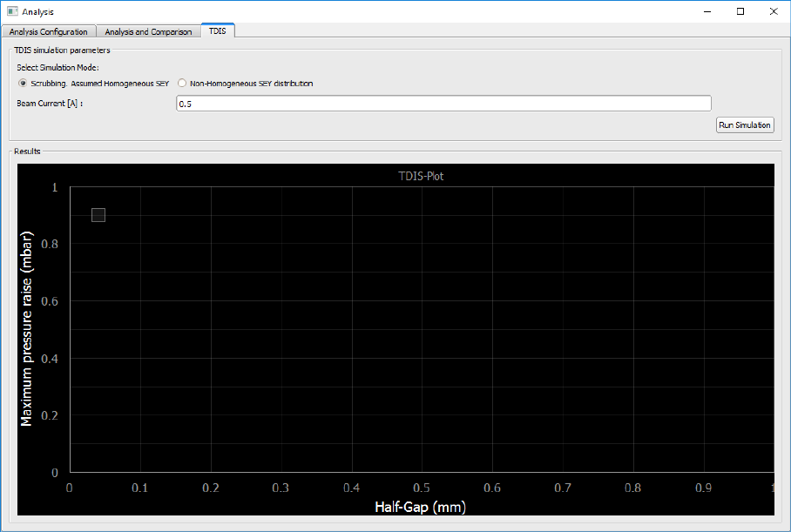Click the 0.4 tick on the y-axis
791x532 pixels.
tap(50, 359)
